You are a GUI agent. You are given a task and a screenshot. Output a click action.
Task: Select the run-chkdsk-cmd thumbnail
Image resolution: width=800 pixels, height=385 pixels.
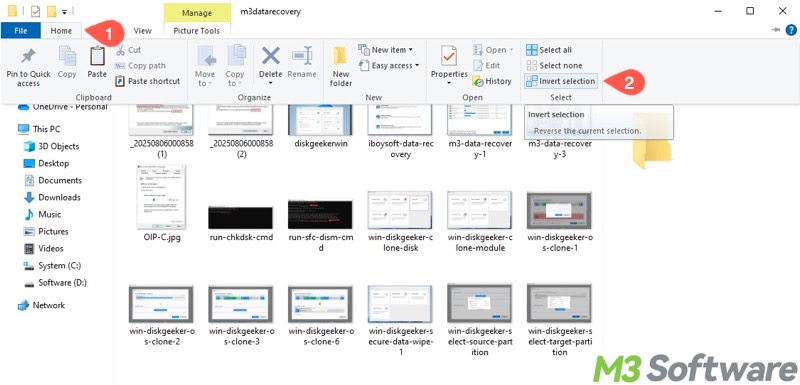click(241, 217)
